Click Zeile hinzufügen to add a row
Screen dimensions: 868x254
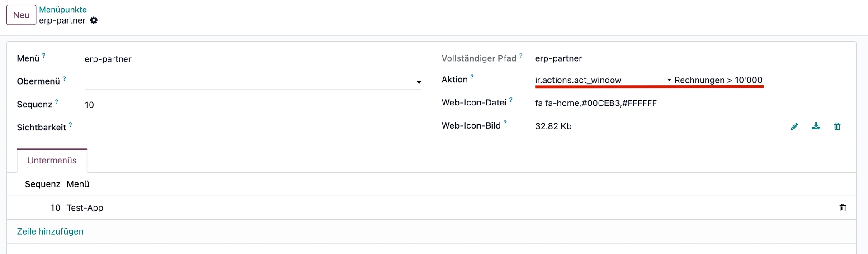pyautogui.click(x=50, y=231)
